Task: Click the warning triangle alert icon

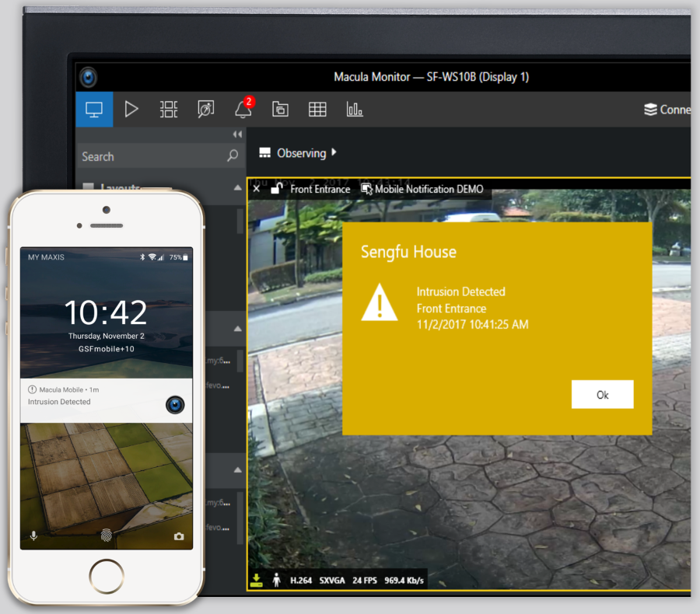Action: click(x=379, y=303)
